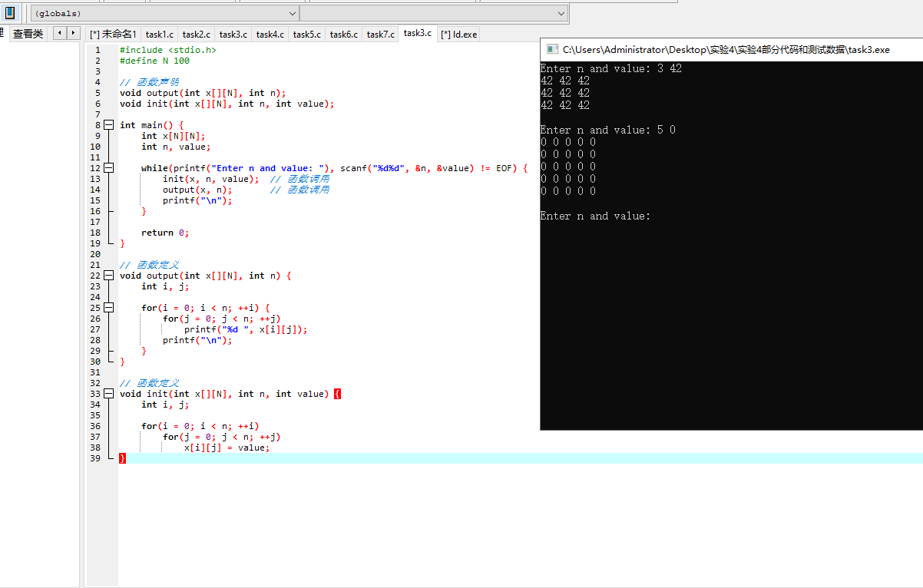Click the red opening brace on line 33

(338, 394)
